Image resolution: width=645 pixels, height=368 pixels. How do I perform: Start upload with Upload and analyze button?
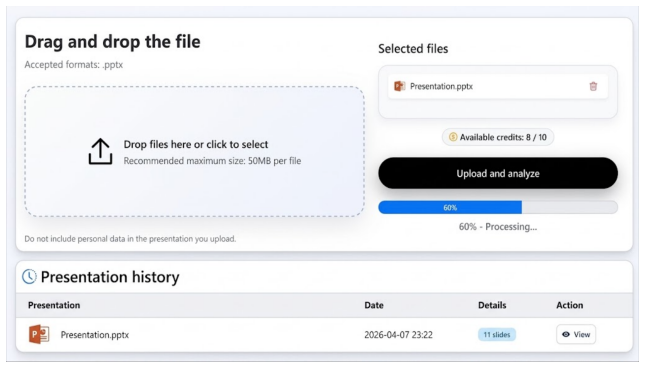(498, 173)
